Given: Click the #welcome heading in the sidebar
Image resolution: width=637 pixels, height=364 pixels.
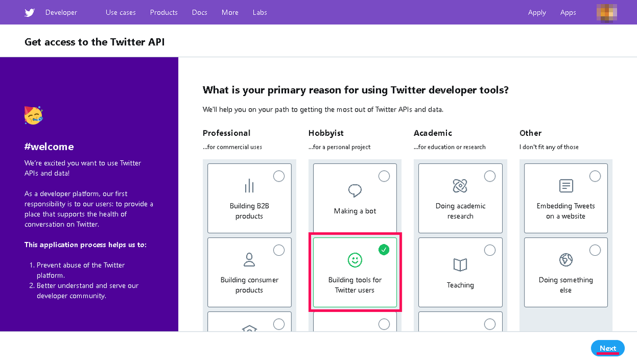Looking at the screenshot, I should (49, 146).
